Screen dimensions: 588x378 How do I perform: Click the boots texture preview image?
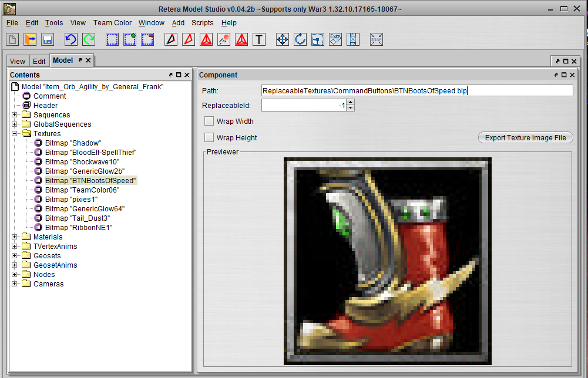387,261
